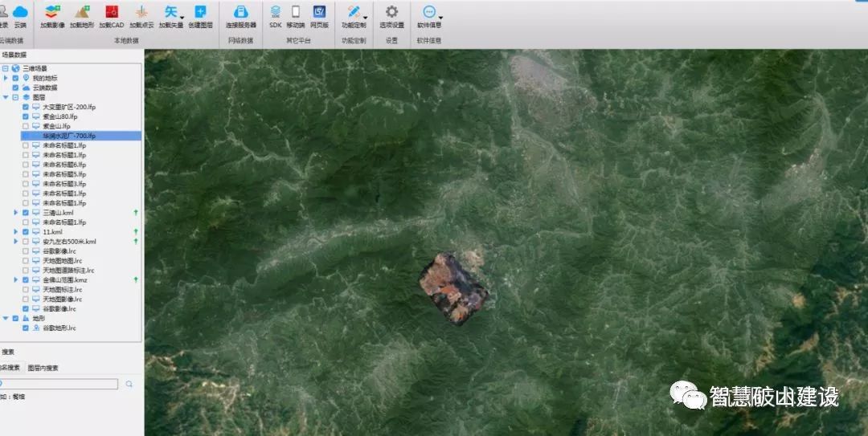868x436 pixels.
Task: Click the search magnifier button
Action: (129, 385)
